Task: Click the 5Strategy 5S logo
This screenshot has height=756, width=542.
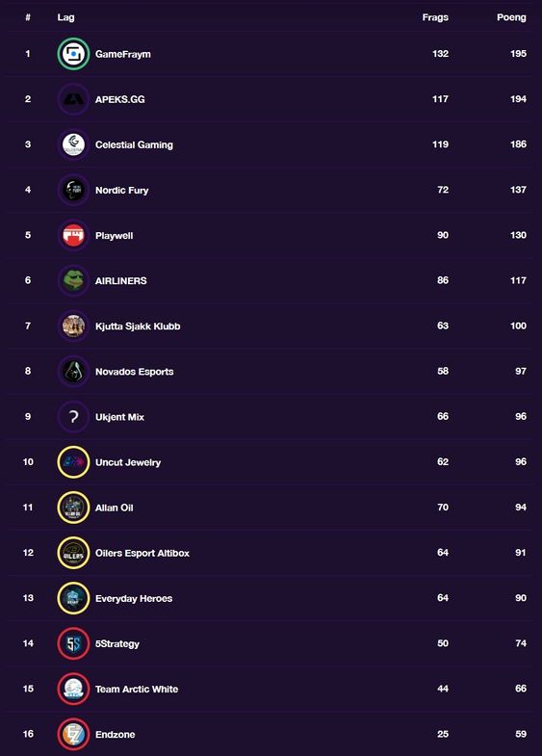Action: pos(73,643)
